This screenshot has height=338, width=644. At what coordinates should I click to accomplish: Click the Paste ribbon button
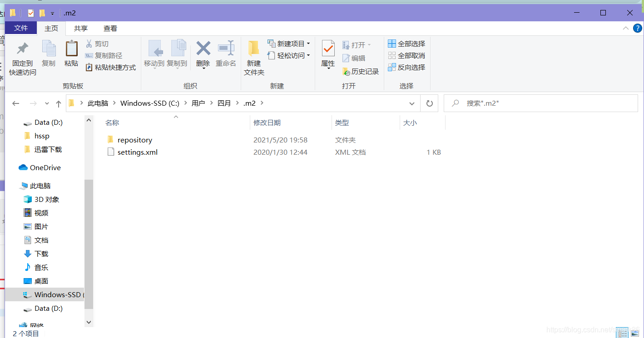coord(71,54)
